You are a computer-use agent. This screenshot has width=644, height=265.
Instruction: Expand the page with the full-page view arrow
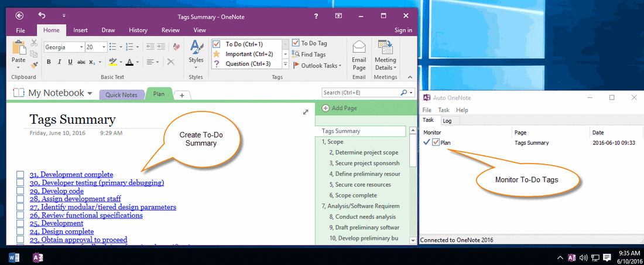tap(306, 112)
